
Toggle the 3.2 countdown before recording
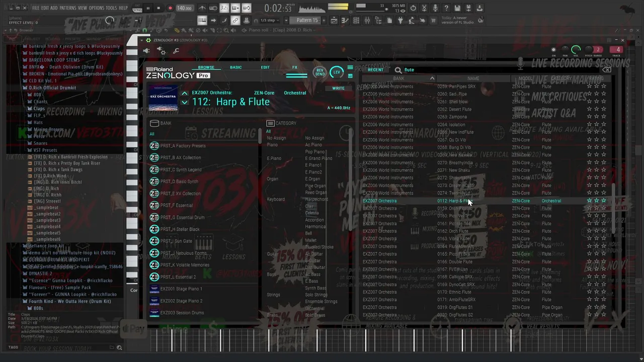point(224,8)
